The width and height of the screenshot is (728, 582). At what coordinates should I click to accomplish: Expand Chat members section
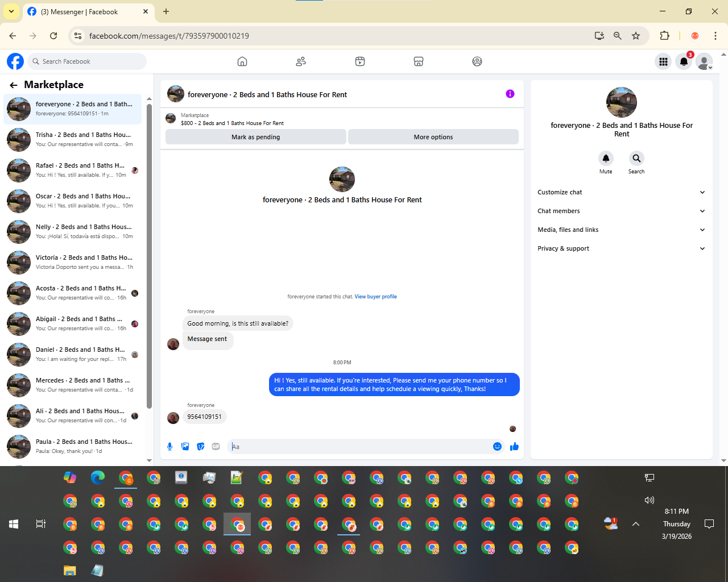(621, 211)
